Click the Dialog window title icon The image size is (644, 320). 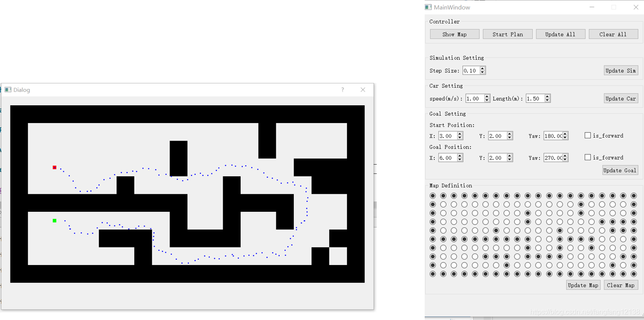(8, 89)
